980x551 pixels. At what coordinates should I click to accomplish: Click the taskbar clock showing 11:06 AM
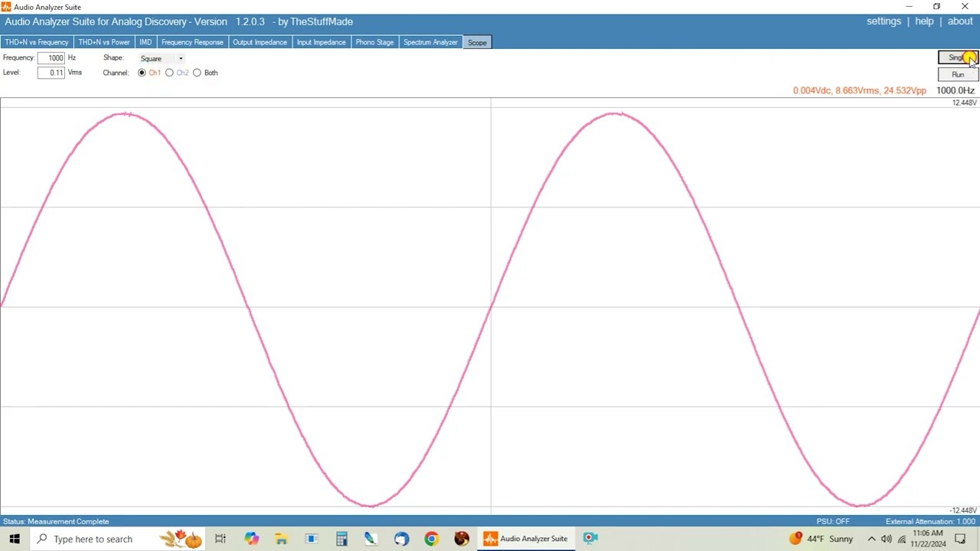tap(928, 539)
